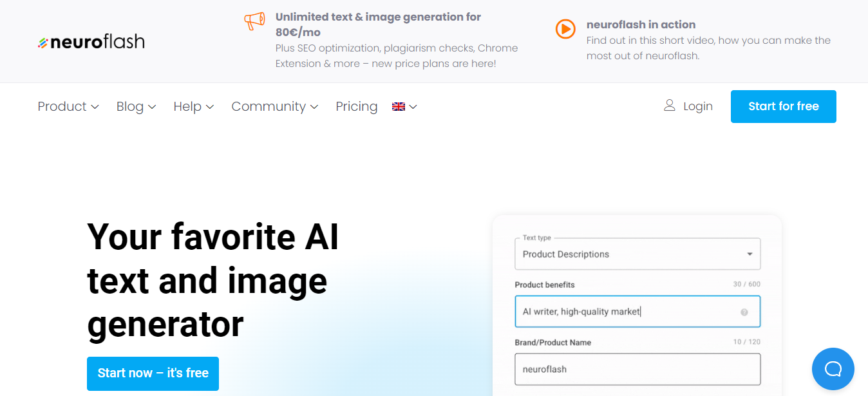Image resolution: width=868 pixels, height=396 pixels.
Task: Click the neuroflash logo
Action: 91,42
